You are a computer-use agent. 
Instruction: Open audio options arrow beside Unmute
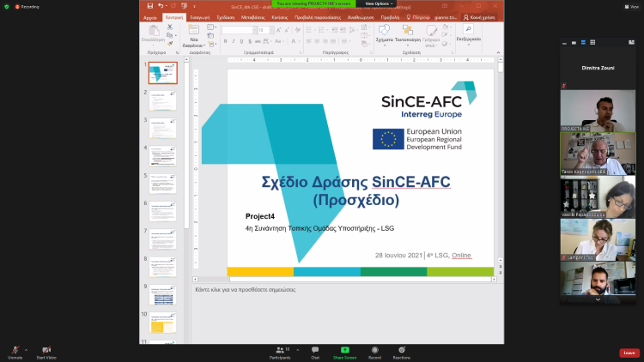tap(27, 349)
